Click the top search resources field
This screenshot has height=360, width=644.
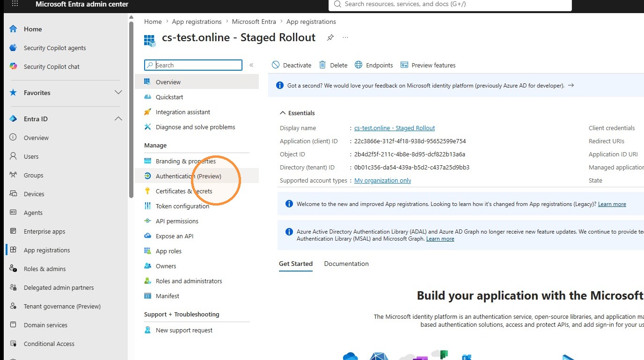tap(450, 5)
